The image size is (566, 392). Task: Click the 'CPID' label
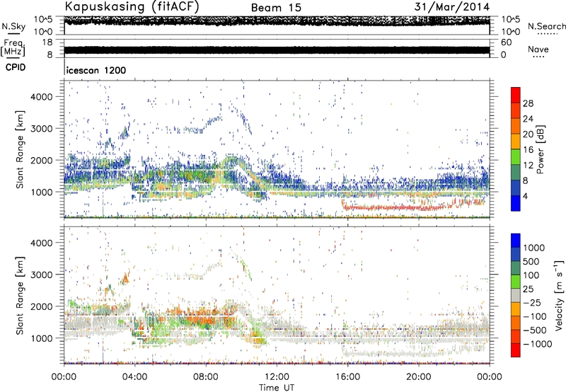click(x=16, y=67)
